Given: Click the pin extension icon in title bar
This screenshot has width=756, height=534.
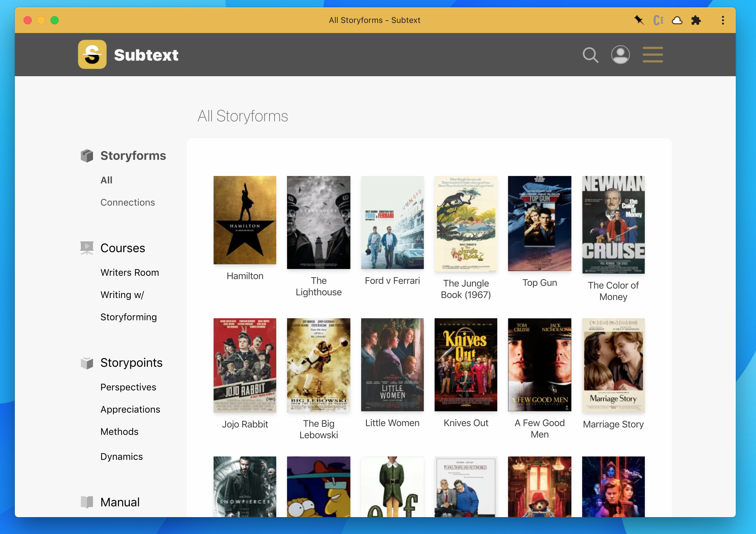Looking at the screenshot, I should 639,20.
